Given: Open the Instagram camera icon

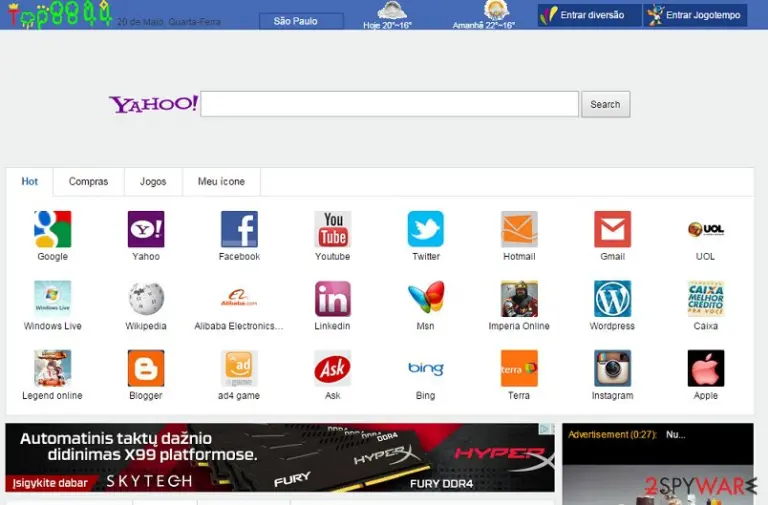Looking at the screenshot, I should point(612,368).
